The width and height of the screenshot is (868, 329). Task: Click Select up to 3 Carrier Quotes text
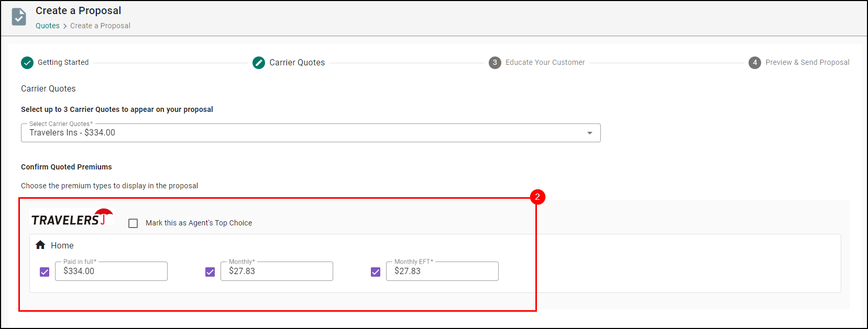(x=117, y=109)
